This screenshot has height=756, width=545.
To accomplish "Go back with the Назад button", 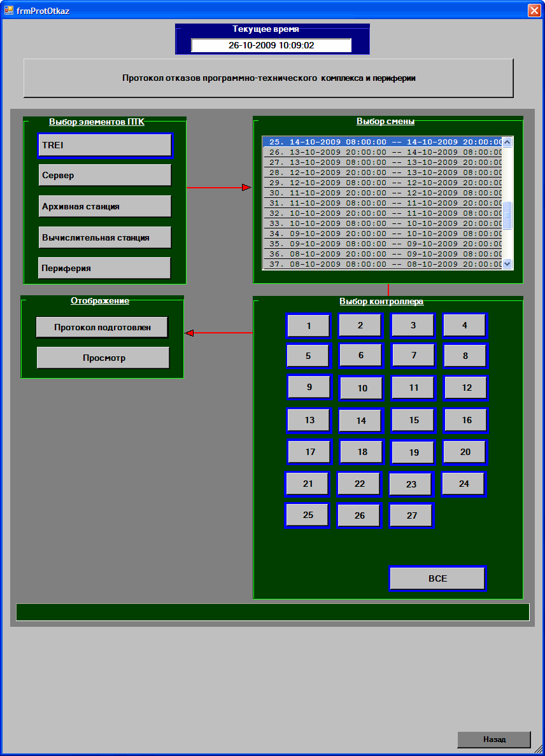I will tap(494, 739).
